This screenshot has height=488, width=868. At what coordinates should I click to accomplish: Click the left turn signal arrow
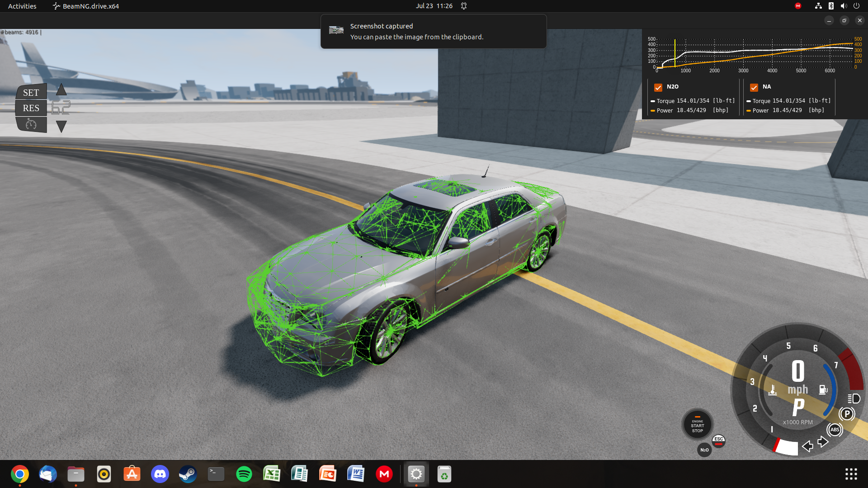(807, 446)
